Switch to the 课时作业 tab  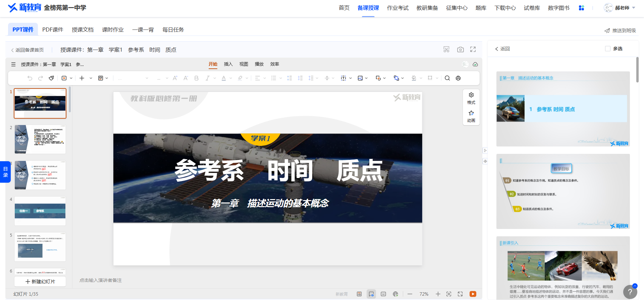(113, 29)
